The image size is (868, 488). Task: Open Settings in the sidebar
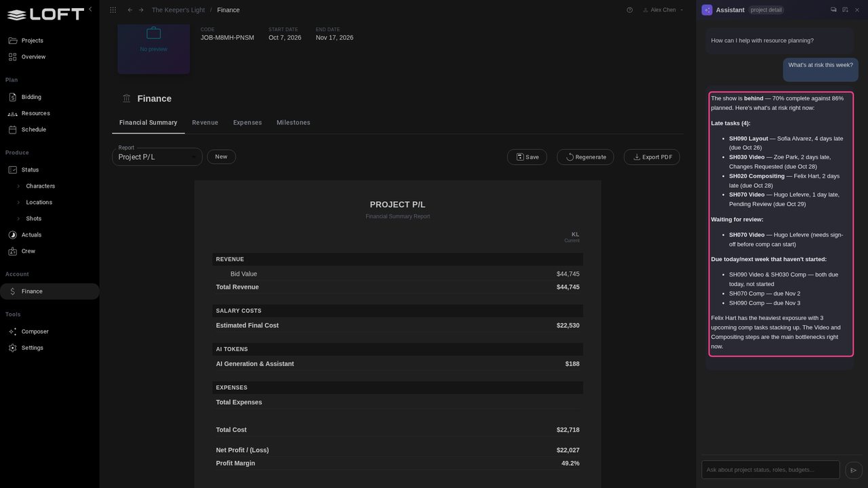pos(50,348)
